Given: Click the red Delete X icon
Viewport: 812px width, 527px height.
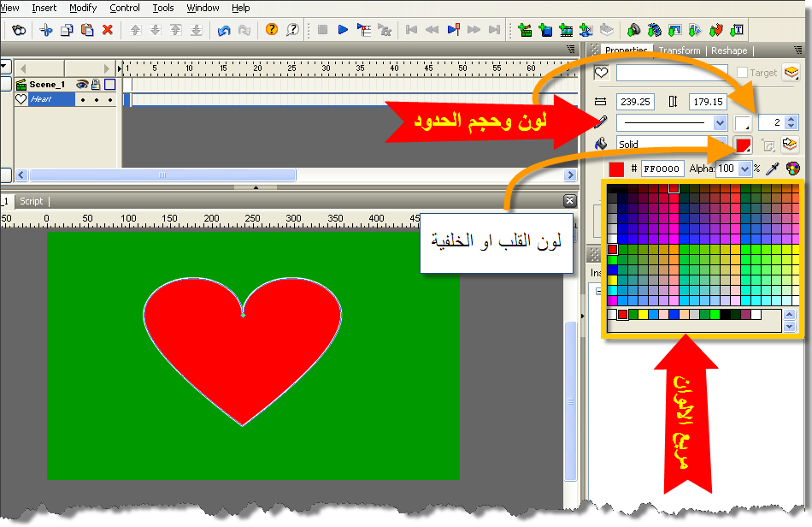Looking at the screenshot, I should click(x=108, y=30).
